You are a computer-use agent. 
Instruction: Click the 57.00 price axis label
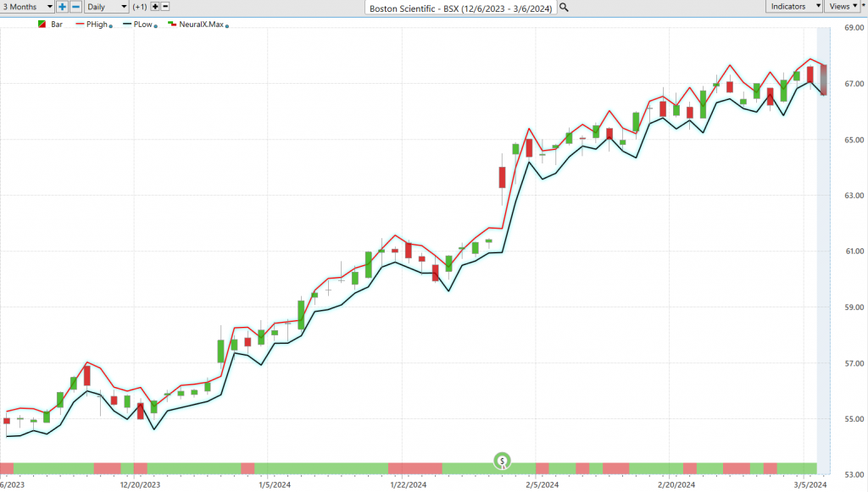pos(854,363)
